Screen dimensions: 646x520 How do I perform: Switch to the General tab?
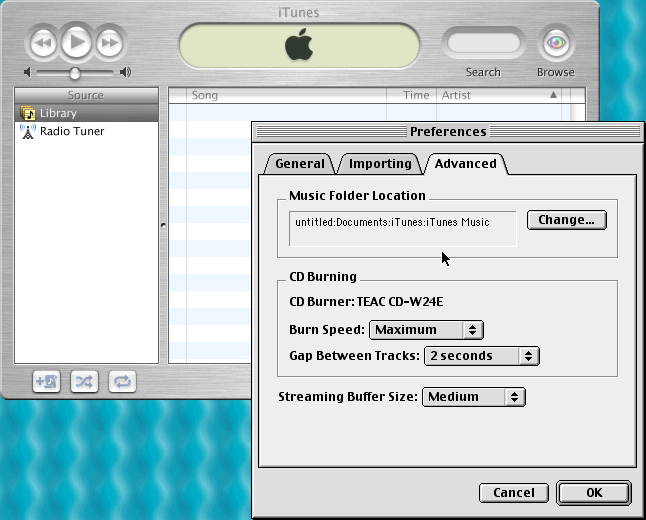pos(300,164)
